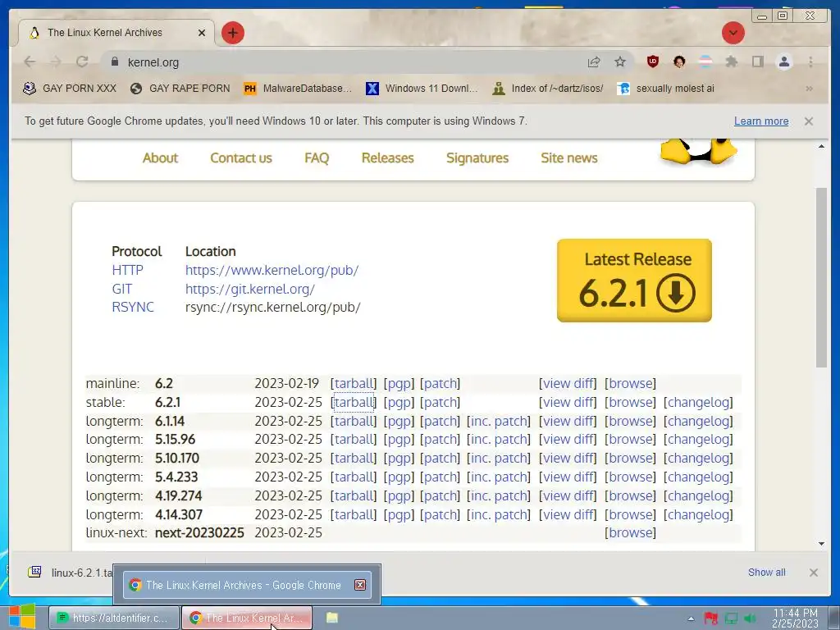Open https://www.kernel.org/pub/ link
The width and height of the screenshot is (840, 630).
[x=272, y=270]
